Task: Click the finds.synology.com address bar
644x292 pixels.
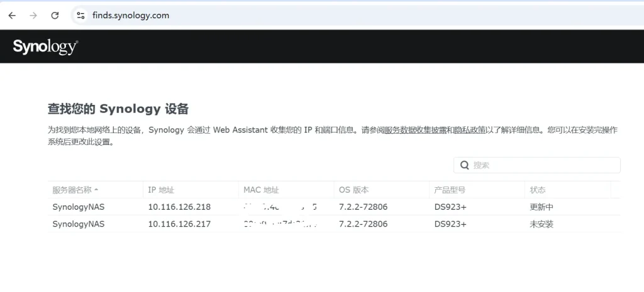Action: point(252,15)
